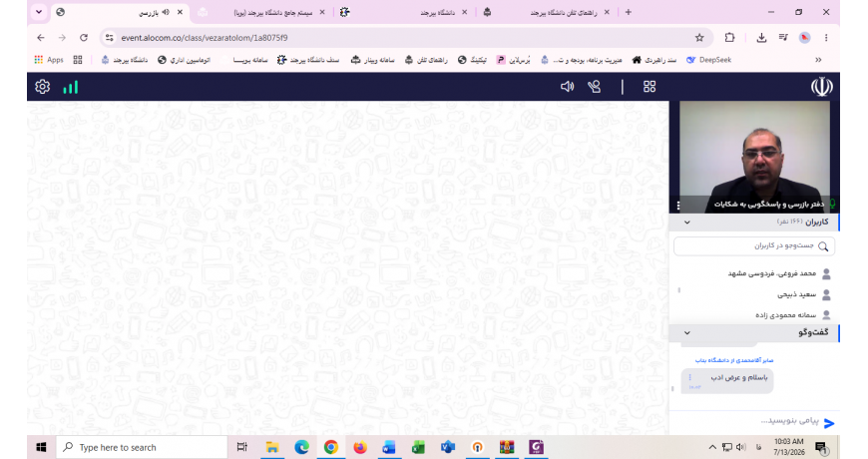868x459 pixels.
Task: Open the پُرسلاین bookmark
Action: pos(513,60)
